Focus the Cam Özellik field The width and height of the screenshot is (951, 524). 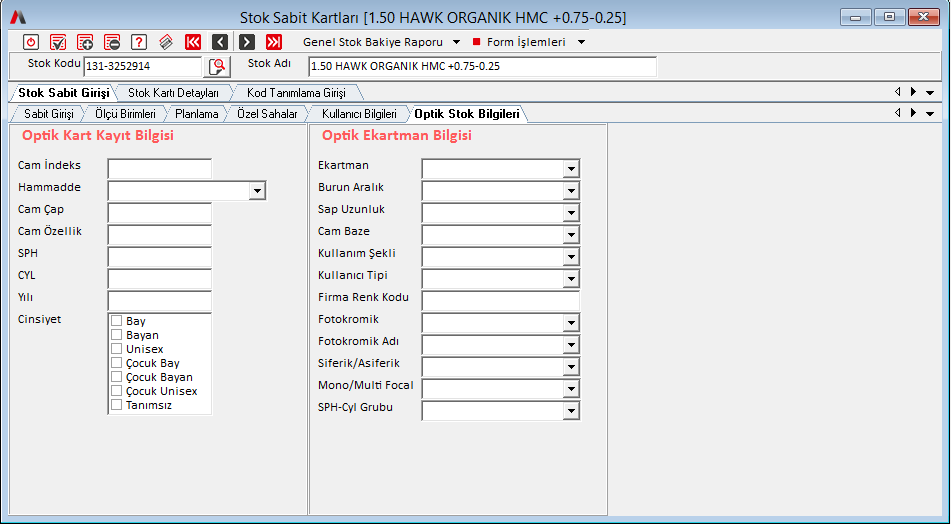160,235
